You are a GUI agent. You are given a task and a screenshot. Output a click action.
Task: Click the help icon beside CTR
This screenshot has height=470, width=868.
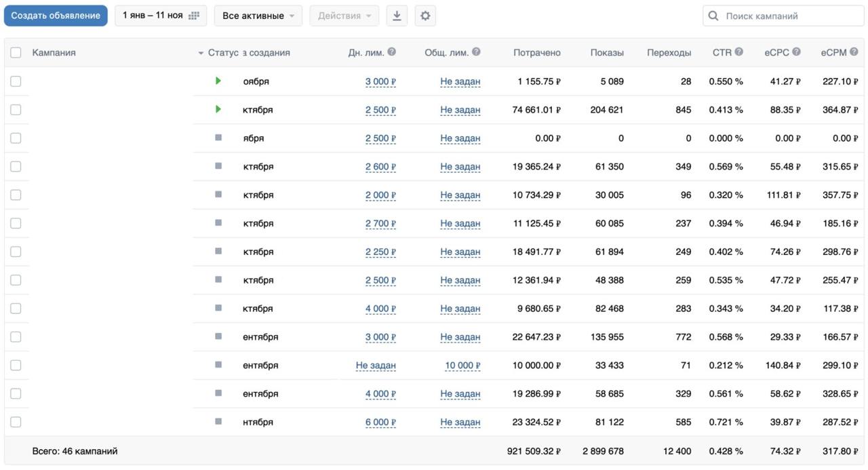click(x=738, y=52)
